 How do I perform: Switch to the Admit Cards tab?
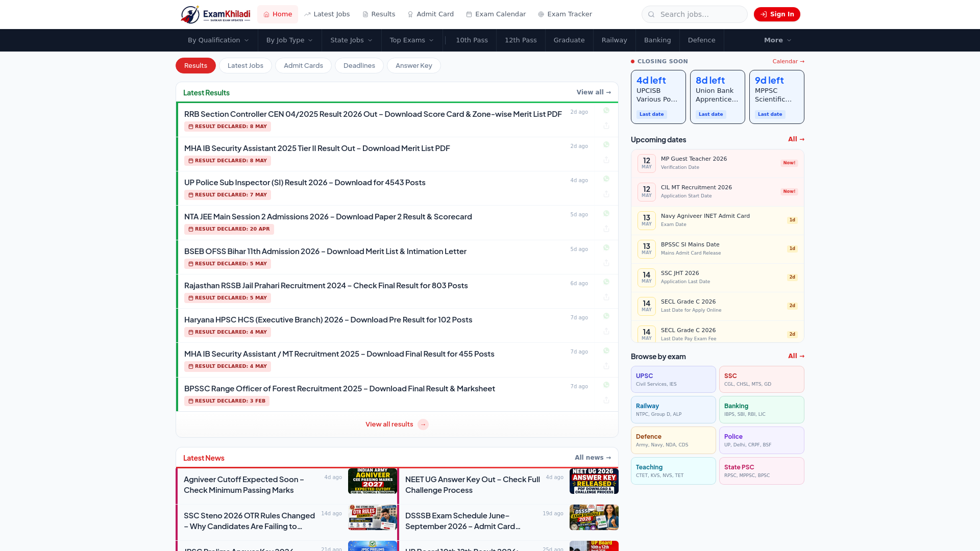[x=303, y=66]
